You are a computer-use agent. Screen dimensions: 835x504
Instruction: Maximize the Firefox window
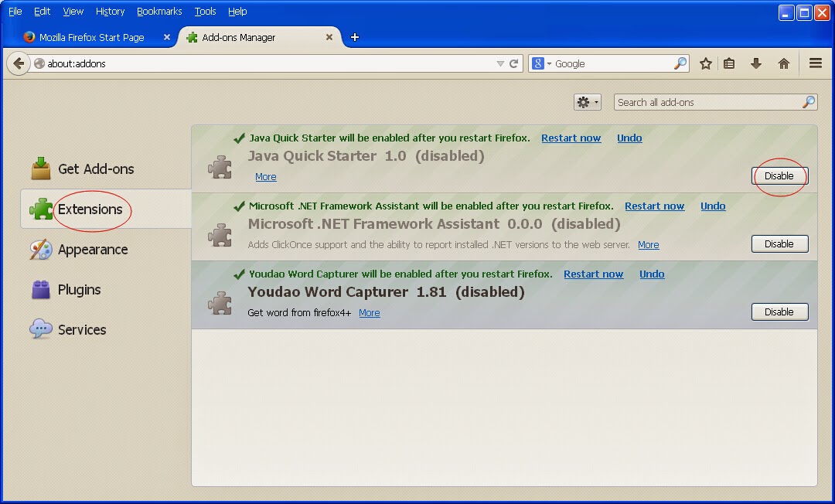tap(804, 12)
